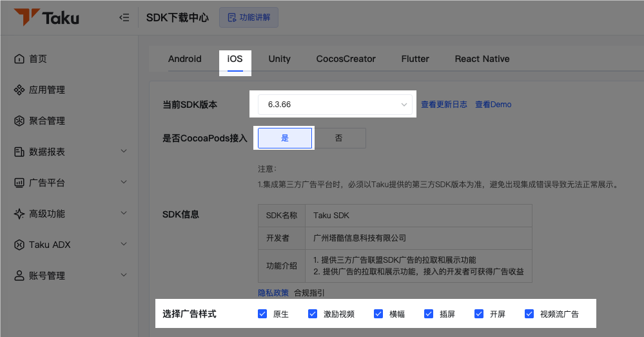Switch to the Flutter tab
The width and height of the screenshot is (644, 337).
pyautogui.click(x=415, y=59)
